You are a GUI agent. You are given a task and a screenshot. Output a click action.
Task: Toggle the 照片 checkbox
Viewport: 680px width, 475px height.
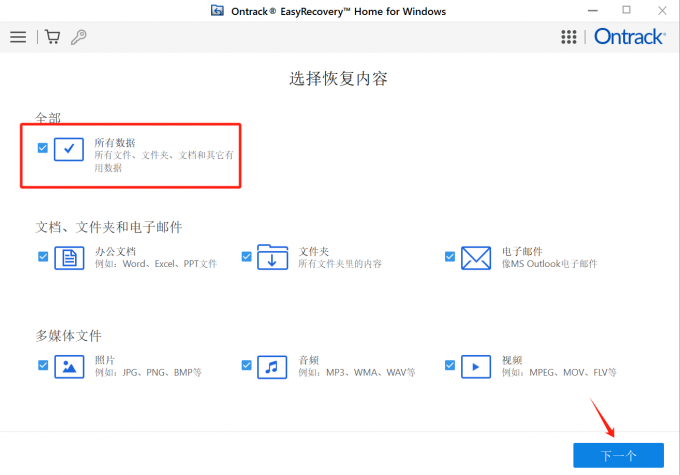click(x=43, y=365)
